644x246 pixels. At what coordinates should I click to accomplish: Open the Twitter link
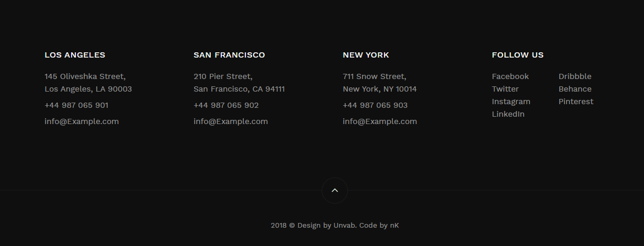(x=505, y=89)
